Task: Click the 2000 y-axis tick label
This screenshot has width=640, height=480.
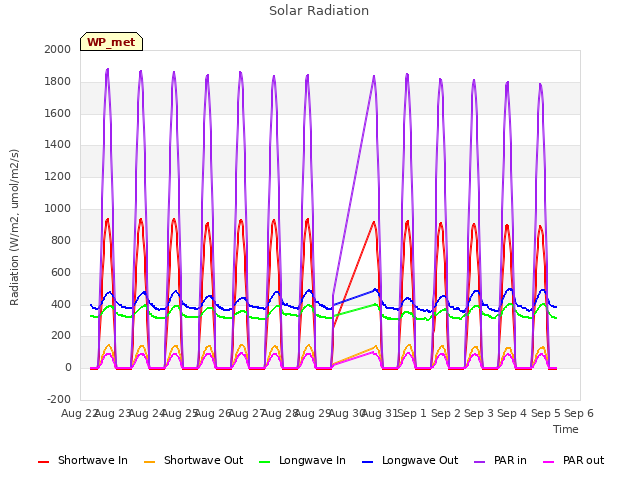Action: [58, 49]
